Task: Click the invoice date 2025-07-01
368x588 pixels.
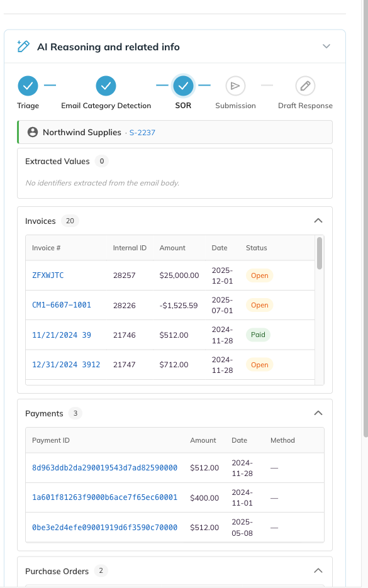Action: tap(222, 305)
